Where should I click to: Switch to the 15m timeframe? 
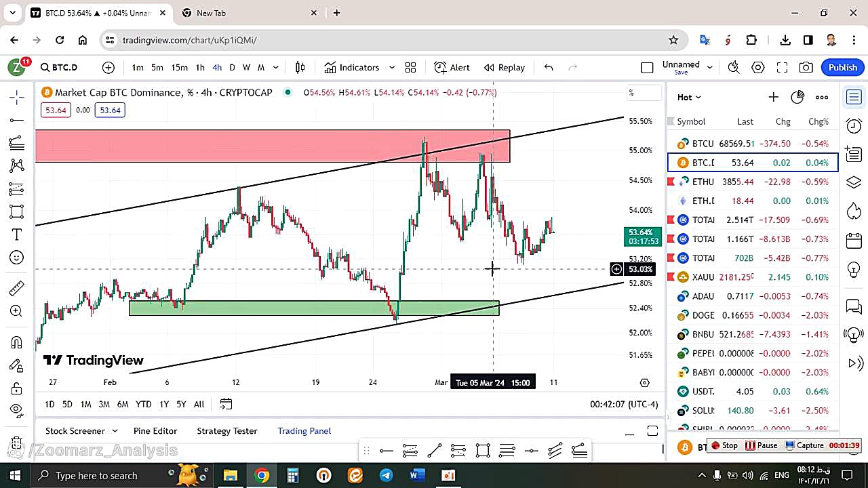[x=179, y=67]
